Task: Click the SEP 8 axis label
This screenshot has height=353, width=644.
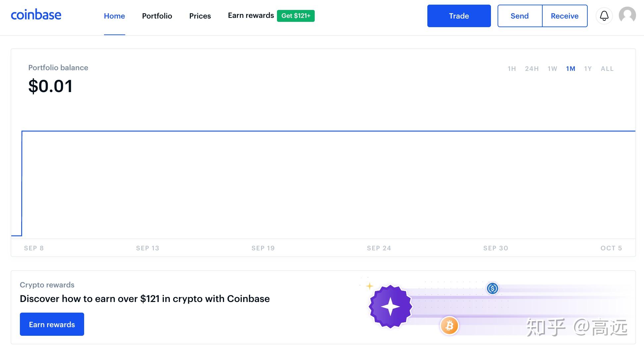Action: point(34,248)
